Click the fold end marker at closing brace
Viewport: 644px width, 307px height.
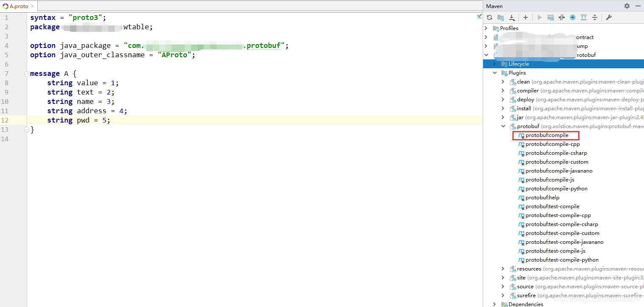27,129
